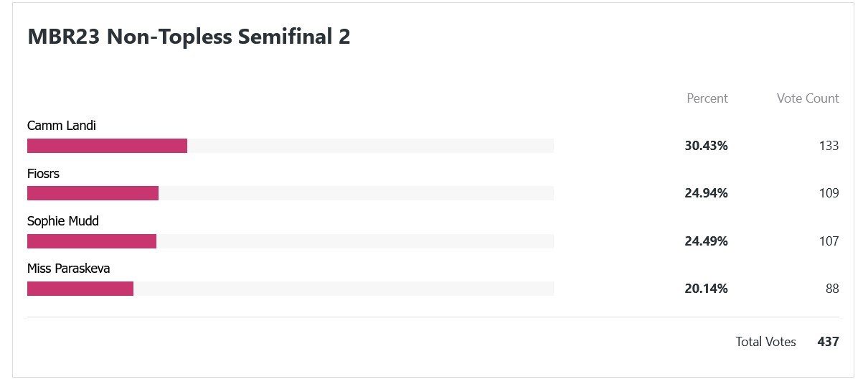The width and height of the screenshot is (868, 382).
Task: Click Miss Paraskeva's pink result bar
Action: tap(80, 289)
